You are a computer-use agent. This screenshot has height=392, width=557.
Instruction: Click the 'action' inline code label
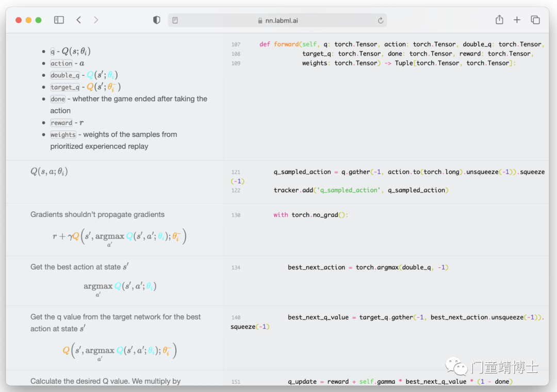[61, 63]
